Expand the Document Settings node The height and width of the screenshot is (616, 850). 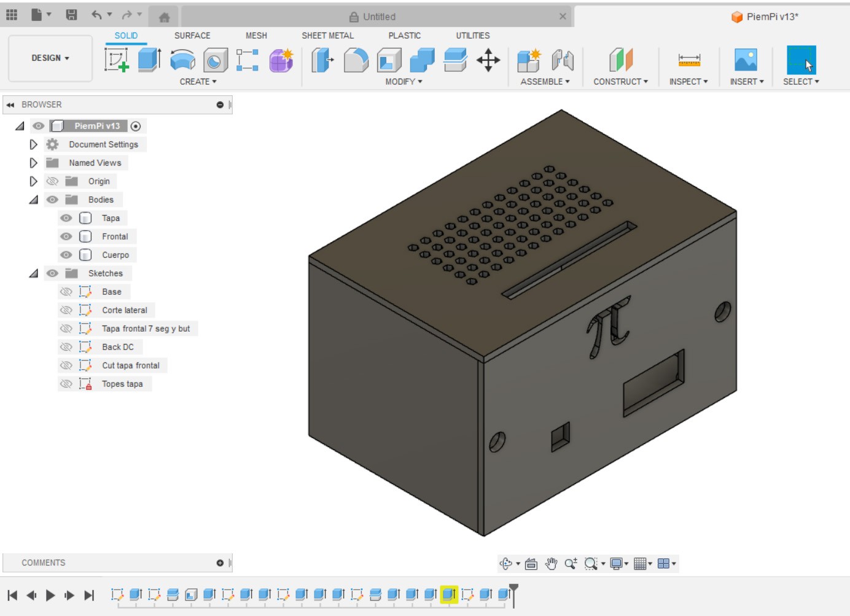(34, 144)
